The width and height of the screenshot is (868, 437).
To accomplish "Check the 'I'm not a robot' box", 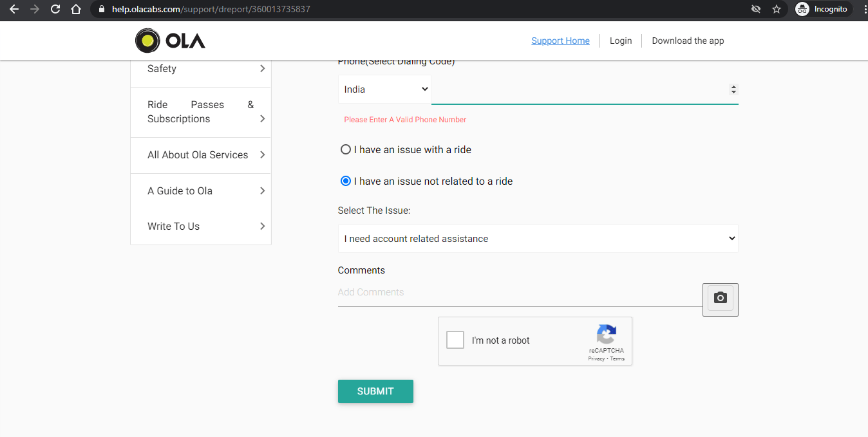I will (x=455, y=339).
